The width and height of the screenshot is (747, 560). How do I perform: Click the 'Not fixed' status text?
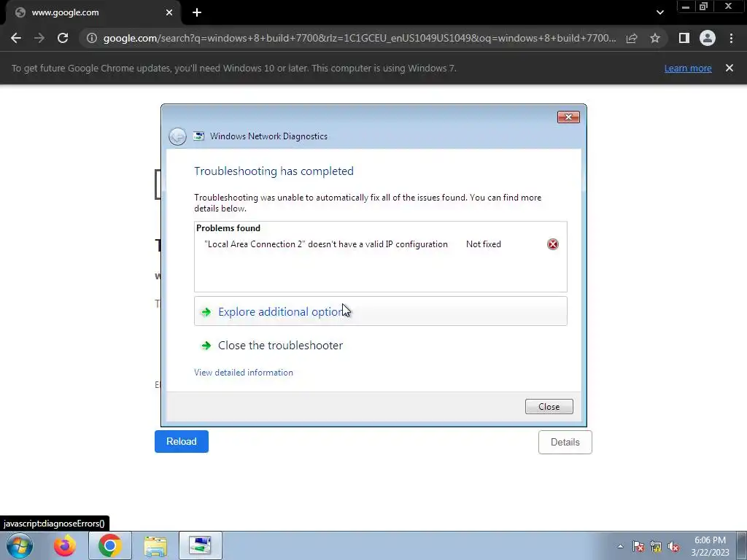483,244
